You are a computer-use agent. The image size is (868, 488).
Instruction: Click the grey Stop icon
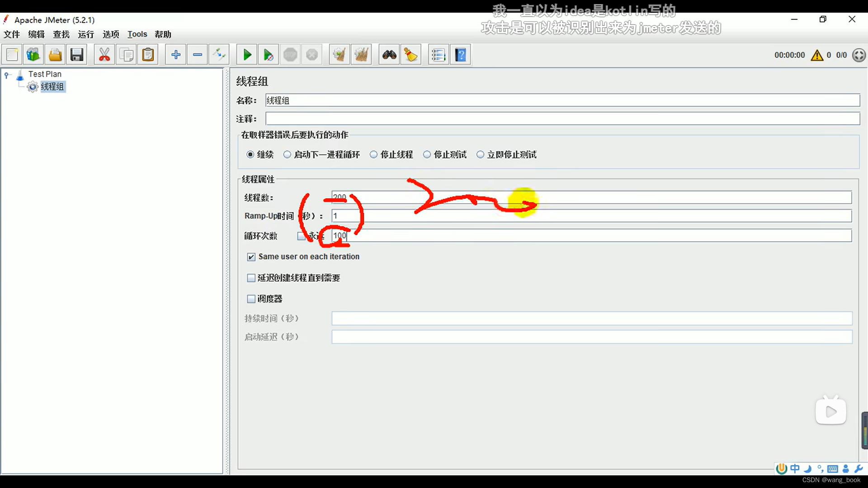pyautogui.click(x=290, y=55)
